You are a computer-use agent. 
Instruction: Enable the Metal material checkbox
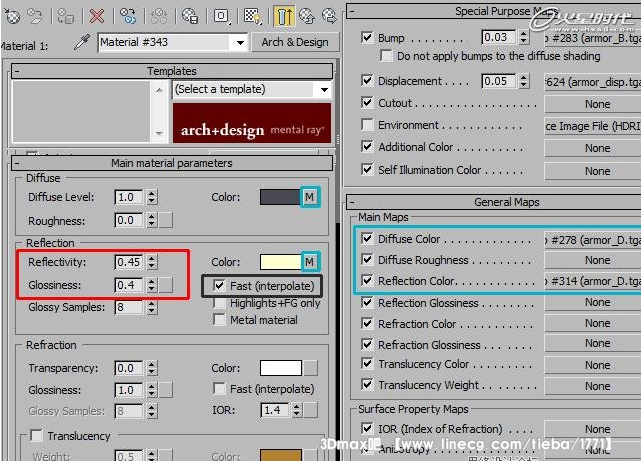(220, 320)
